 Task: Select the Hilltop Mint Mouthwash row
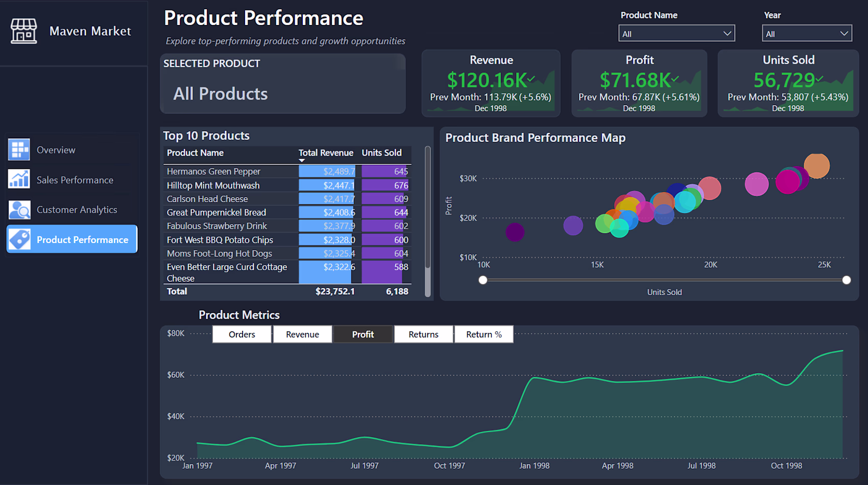(287, 185)
